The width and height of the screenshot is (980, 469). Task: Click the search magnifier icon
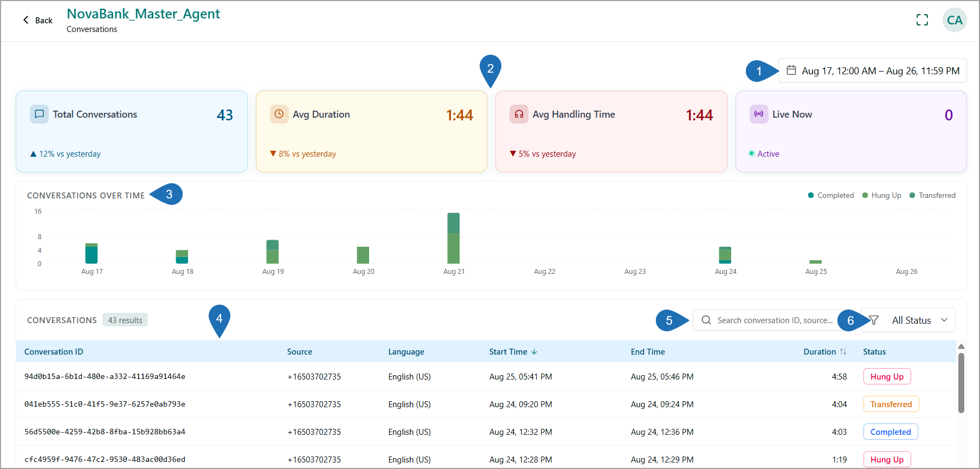pyautogui.click(x=706, y=320)
